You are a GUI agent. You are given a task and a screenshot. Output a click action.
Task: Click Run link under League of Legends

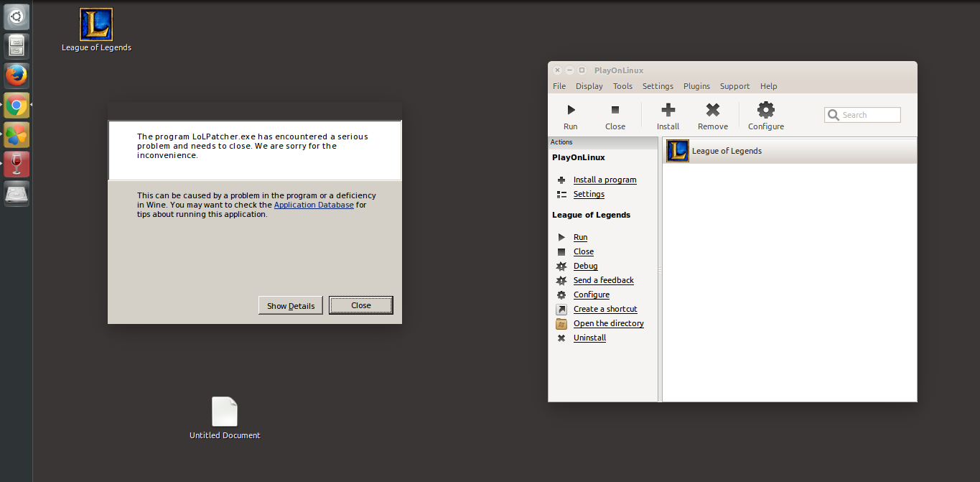[x=580, y=237]
